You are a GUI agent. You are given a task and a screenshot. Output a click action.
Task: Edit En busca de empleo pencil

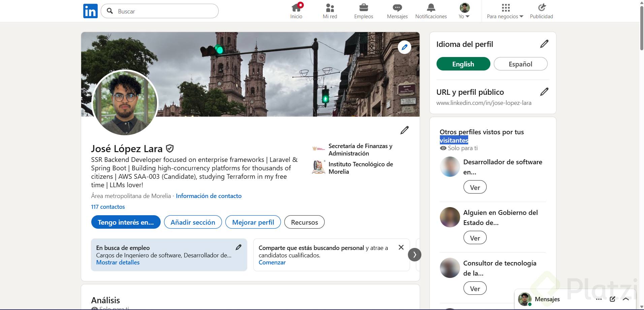tap(238, 247)
